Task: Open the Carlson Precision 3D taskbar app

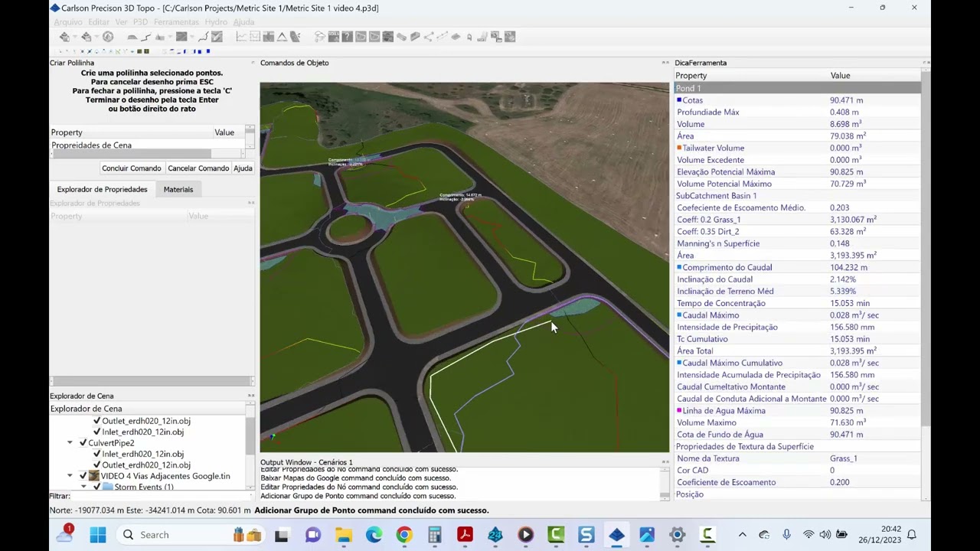Action: point(617,535)
